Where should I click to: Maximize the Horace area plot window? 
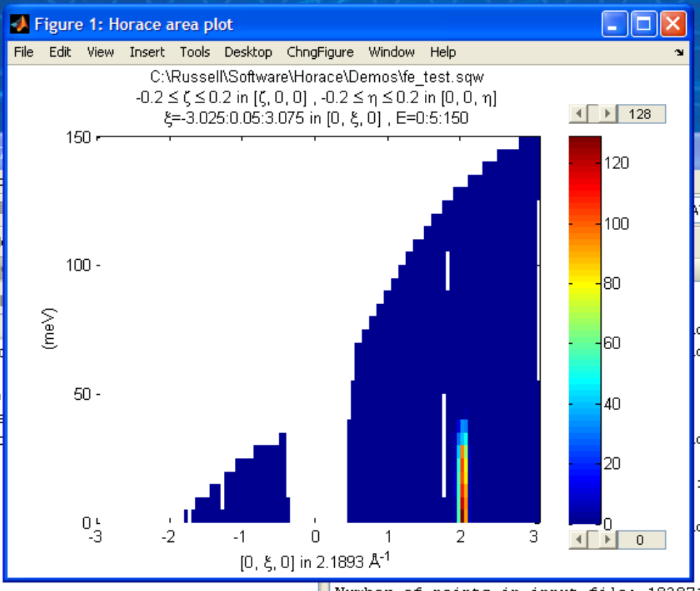tap(644, 26)
